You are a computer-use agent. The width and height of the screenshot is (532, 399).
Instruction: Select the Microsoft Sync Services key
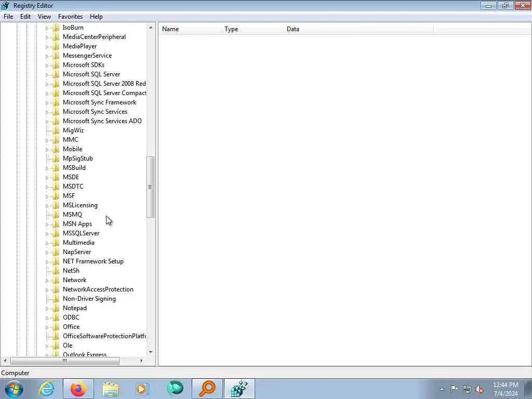pos(95,112)
